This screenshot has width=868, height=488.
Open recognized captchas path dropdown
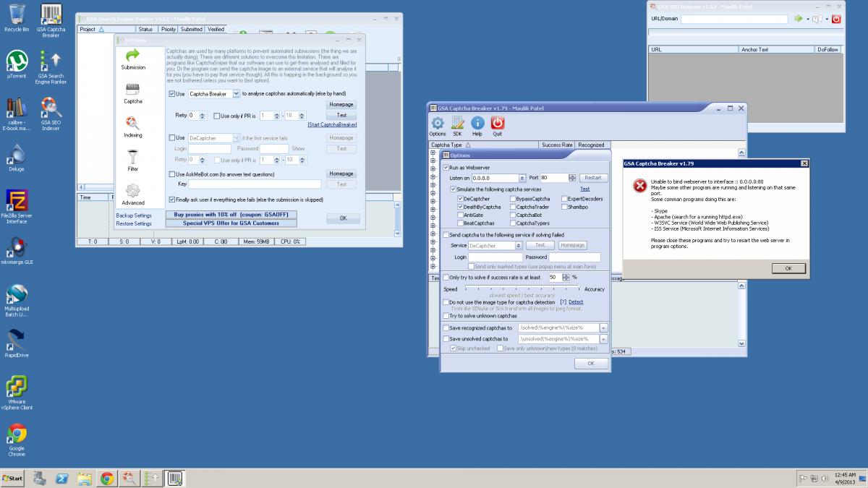tap(604, 328)
